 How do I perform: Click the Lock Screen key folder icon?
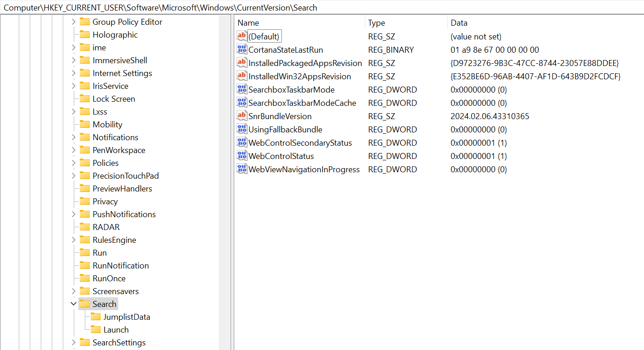[84, 98]
